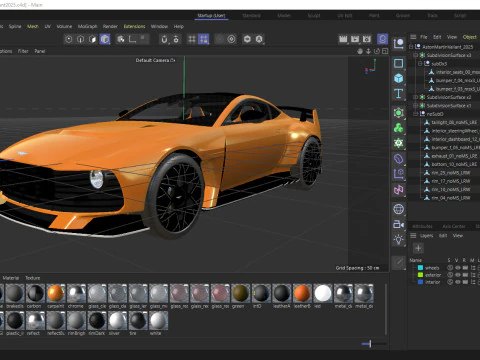The image size is (480, 360).
Task: Add a Null object from the palette
Action: [399, 44]
